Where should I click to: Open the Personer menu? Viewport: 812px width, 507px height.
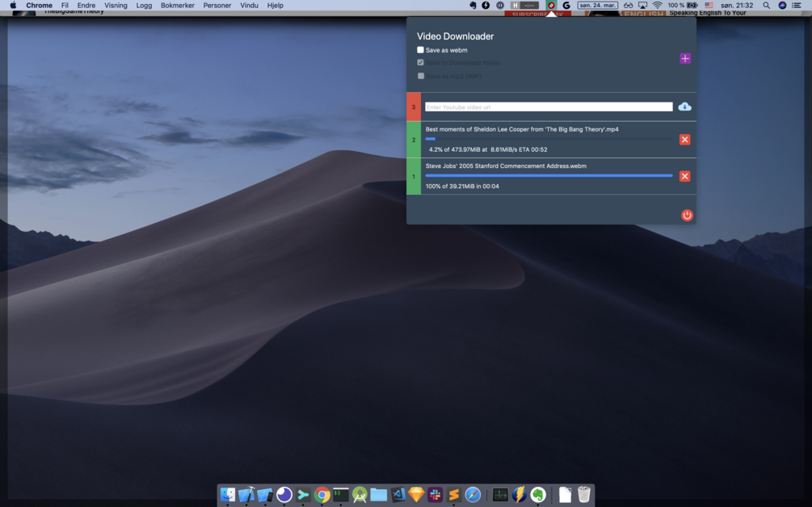click(217, 5)
